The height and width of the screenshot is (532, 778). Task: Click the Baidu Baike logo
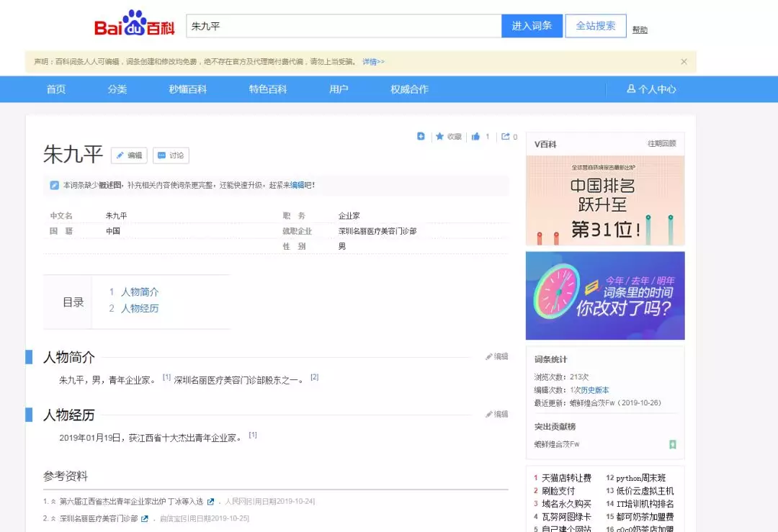pos(135,25)
